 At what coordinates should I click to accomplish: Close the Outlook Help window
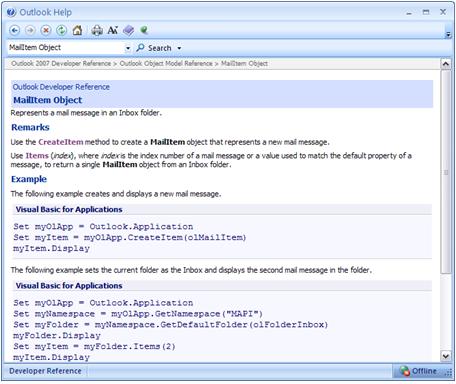443,12
